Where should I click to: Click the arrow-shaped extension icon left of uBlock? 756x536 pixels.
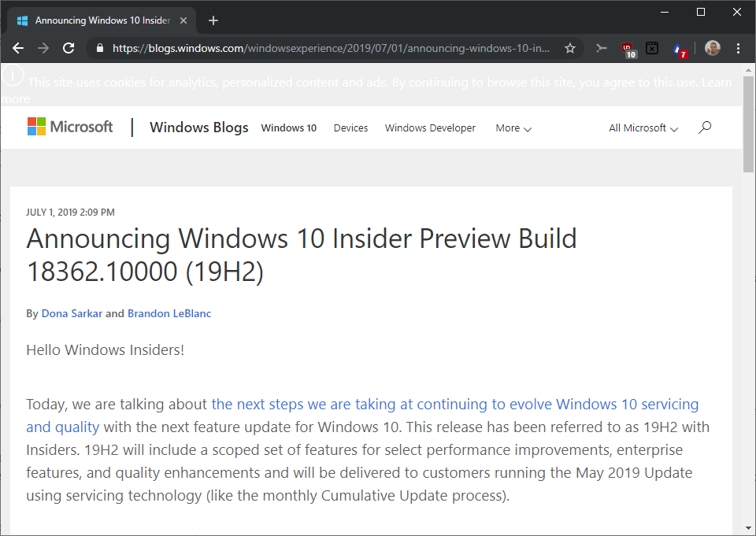click(x=601, y=48)
